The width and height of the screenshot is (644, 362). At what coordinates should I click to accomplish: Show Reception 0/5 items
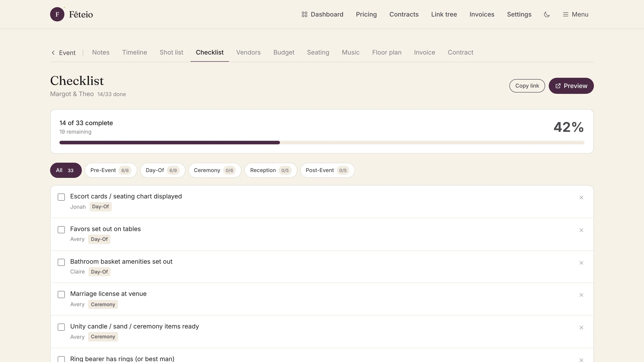click(271, 170)
